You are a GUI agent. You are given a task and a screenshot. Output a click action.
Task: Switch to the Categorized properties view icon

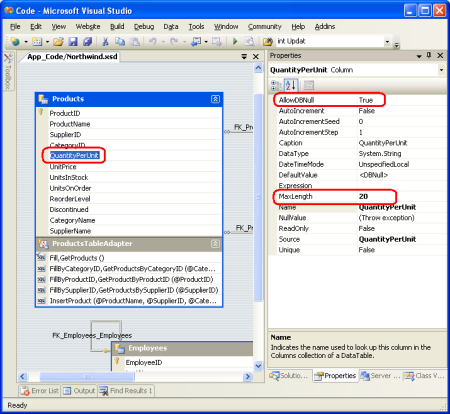tap(276, 85)
